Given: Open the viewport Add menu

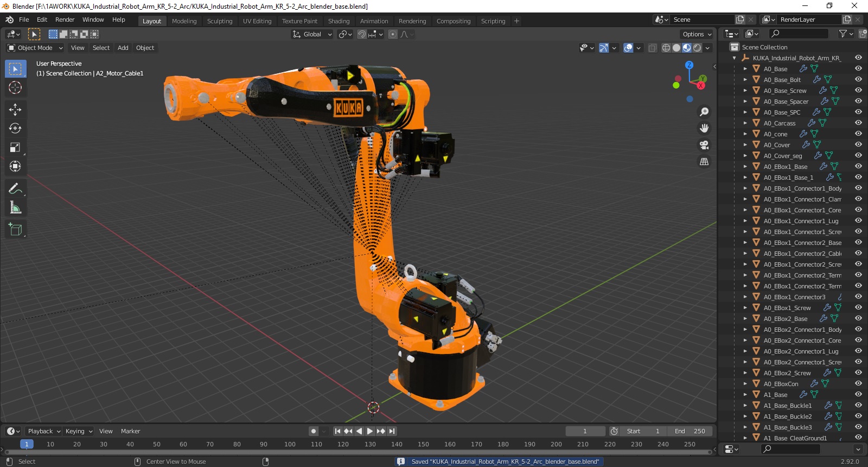Looking at the screenshot, I should (x=123, y=48).
